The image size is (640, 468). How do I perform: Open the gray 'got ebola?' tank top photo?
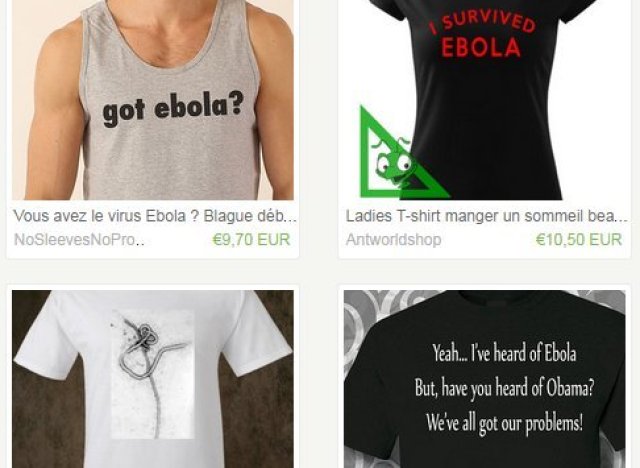click(153, 100)
